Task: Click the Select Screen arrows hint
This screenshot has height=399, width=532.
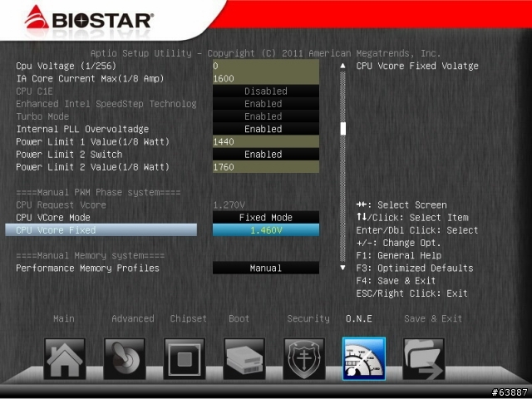Action: (x=401, y=205)
